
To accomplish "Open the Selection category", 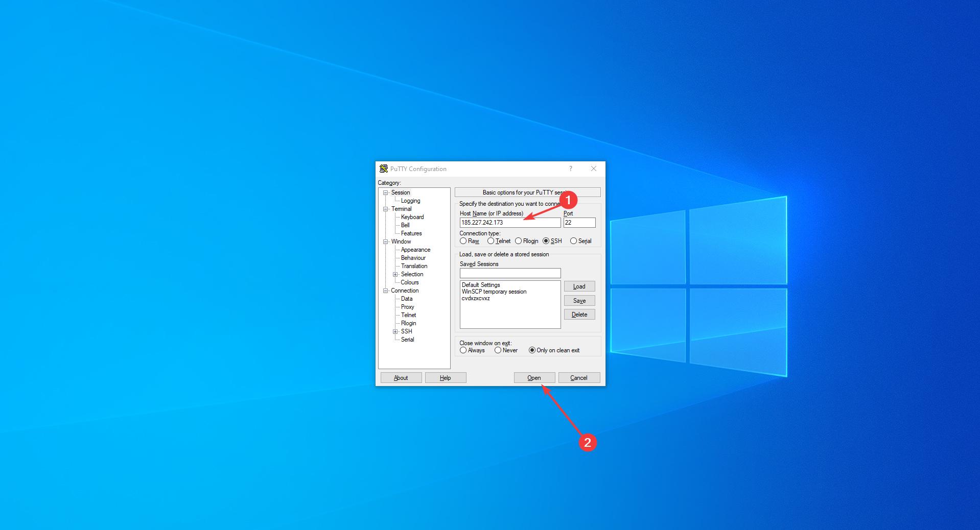I will coord(412,274).
